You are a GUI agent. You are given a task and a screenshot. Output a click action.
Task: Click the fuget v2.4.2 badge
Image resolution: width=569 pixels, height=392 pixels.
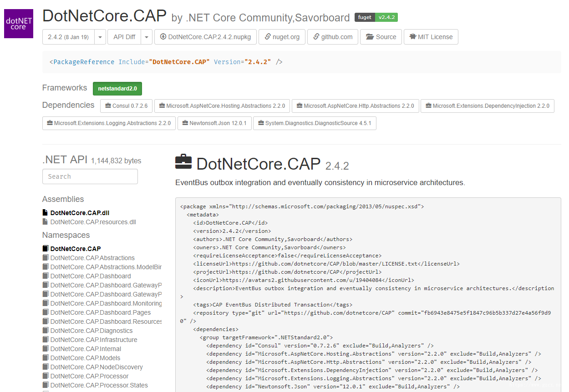tap(376, 17)
